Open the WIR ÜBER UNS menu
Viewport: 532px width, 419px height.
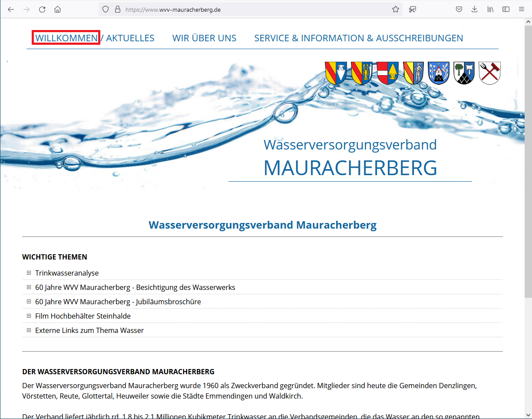click(x=204, y=38)
